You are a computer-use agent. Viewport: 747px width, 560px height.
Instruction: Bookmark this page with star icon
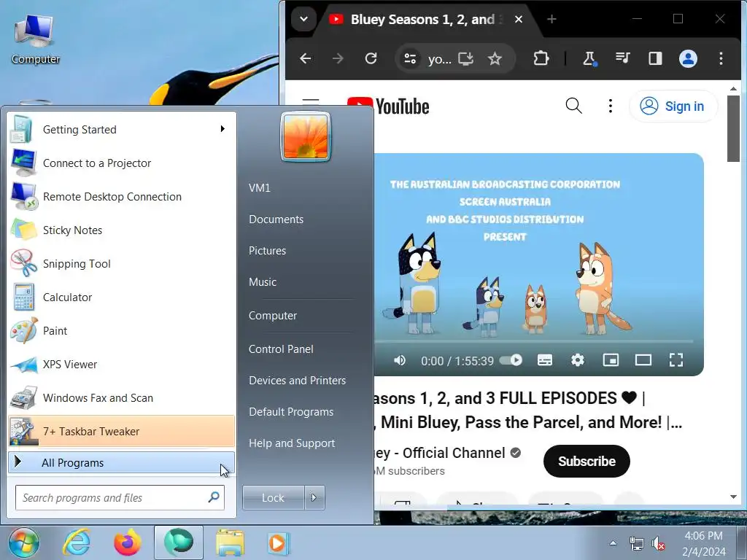click(x=495, y=58)
